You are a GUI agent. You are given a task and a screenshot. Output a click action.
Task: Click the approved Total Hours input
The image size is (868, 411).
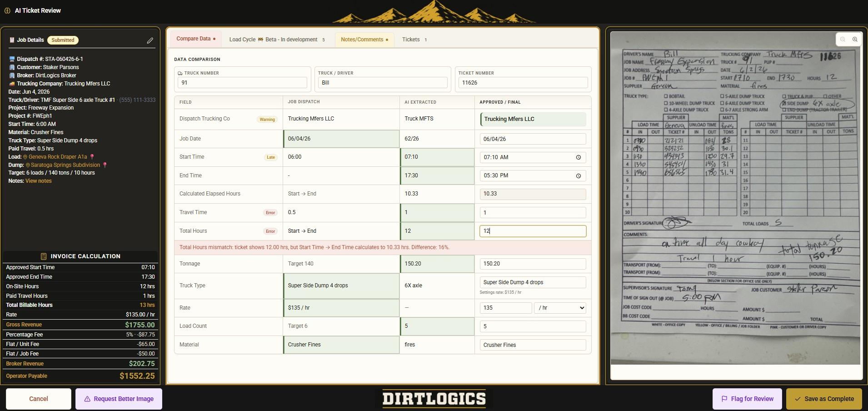click(x=533, y=231)
